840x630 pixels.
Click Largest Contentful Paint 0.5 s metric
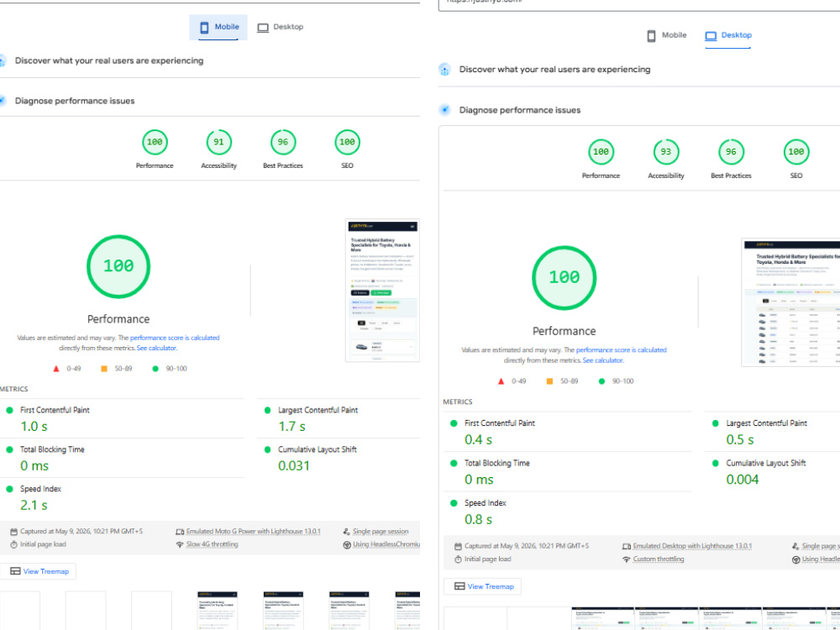772,432
